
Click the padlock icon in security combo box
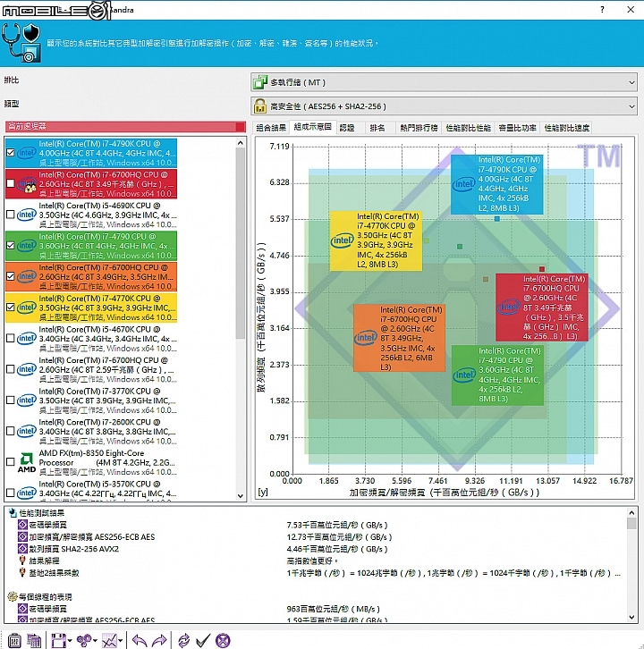[260, 106]
